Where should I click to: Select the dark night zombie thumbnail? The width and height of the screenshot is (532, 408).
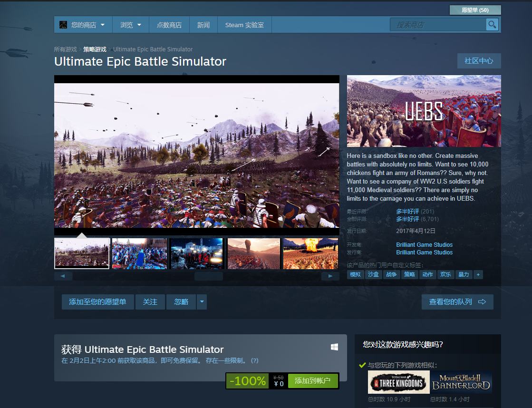tap(196, 253)
